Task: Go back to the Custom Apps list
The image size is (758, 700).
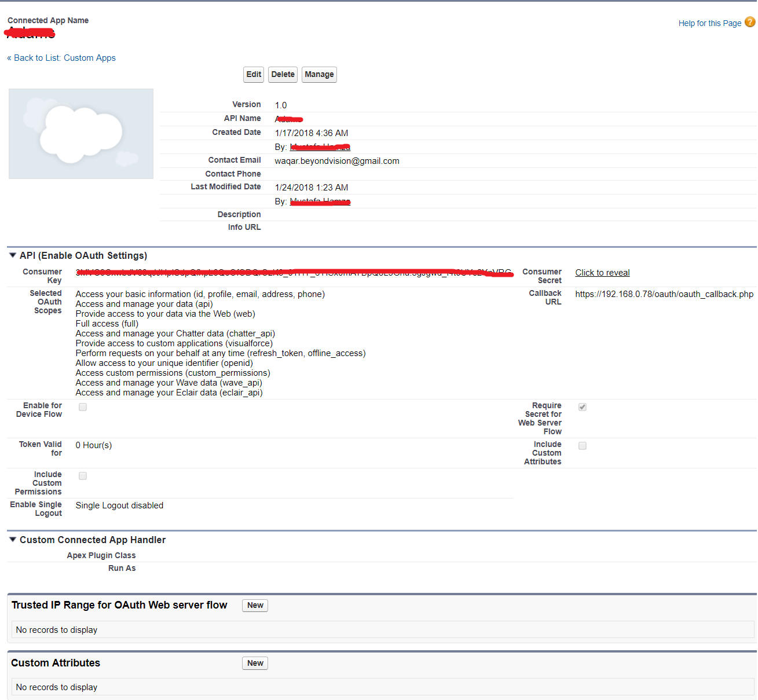Action: 61,58
